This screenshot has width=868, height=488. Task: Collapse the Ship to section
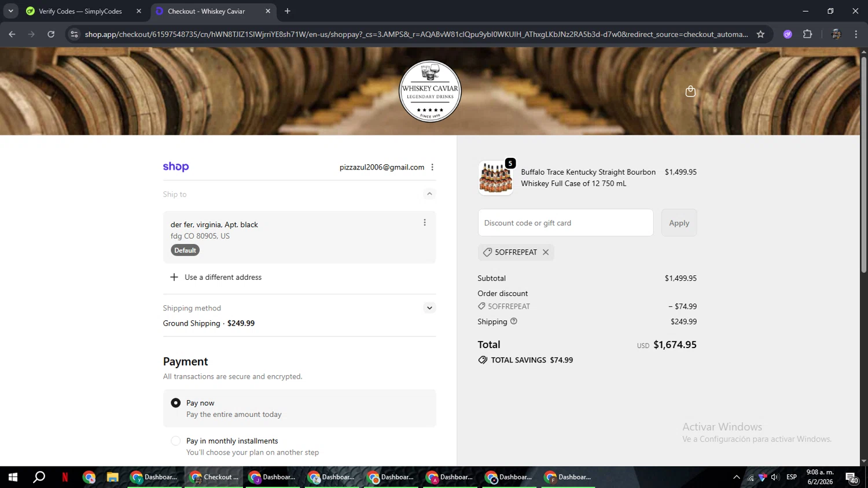pos(429,194)
